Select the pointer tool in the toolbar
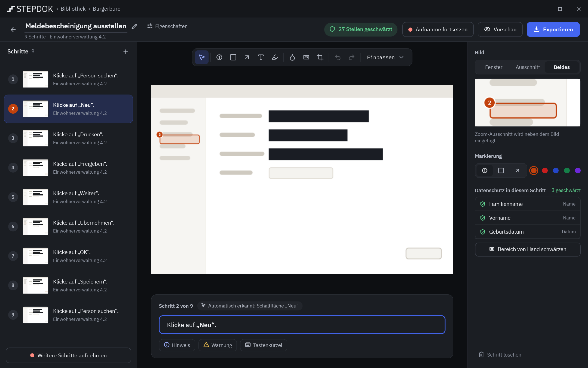Viewport: 588px width, 368px height. pos(202,57)
